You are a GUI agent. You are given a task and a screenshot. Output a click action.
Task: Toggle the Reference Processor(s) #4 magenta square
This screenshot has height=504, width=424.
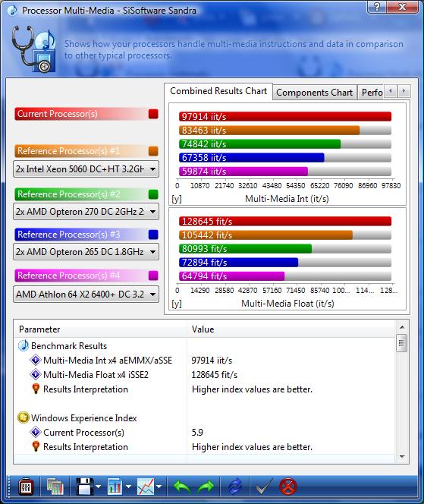[153, 276]
